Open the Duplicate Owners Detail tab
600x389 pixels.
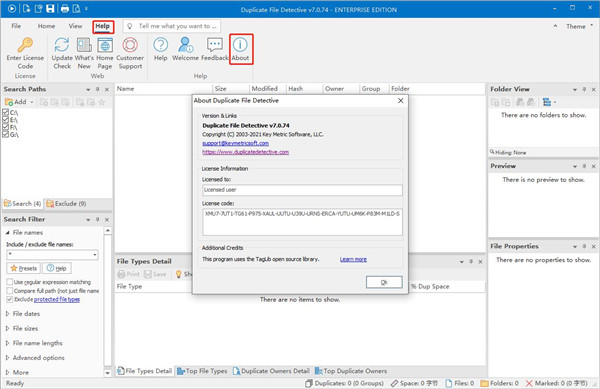coord(271,371)
